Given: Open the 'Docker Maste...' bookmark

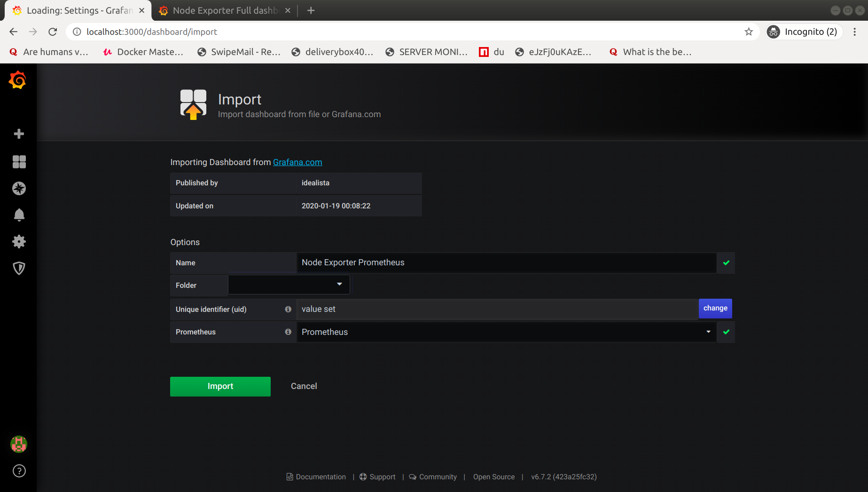Looking at the screenshot, I should (x=143, y=52).
